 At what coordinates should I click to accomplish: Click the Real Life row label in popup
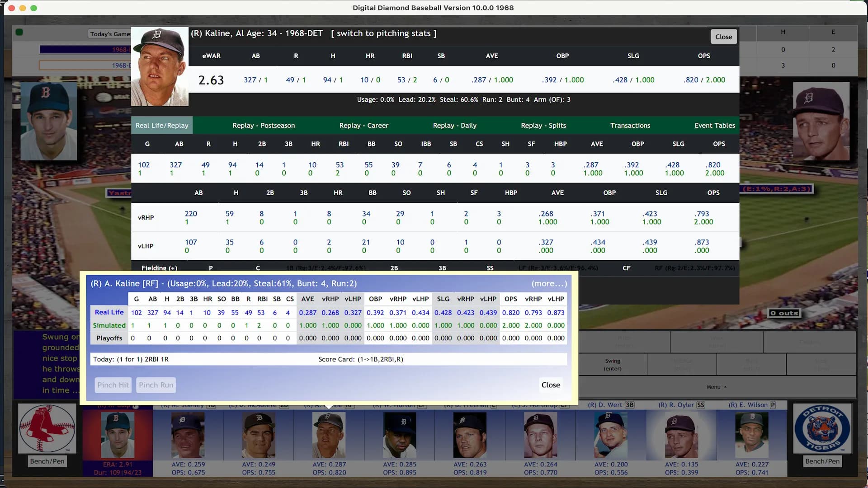click(x=109, y=312)
